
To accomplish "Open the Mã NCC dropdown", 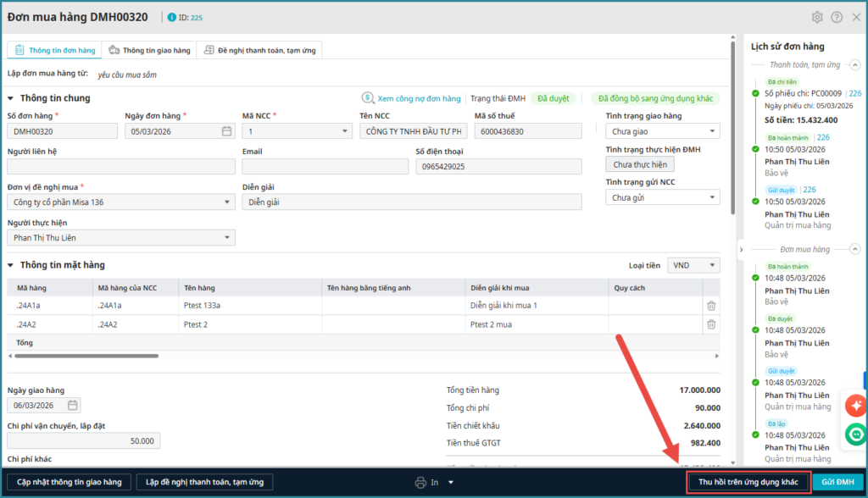I will [x=344, y=131].
